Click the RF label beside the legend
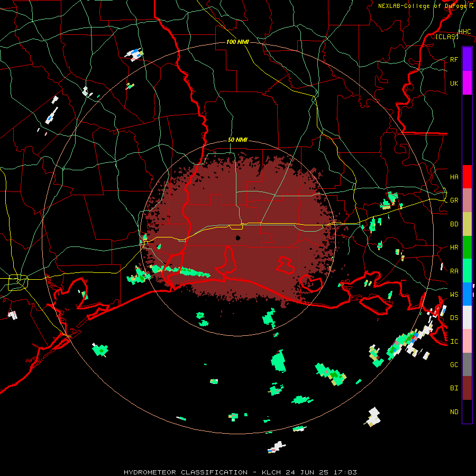476x476 pixels. point(454,59)
